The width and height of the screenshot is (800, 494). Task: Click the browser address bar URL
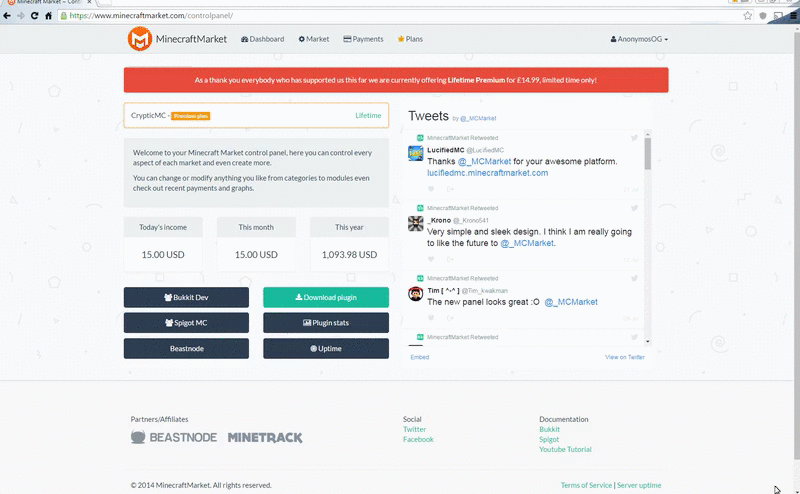tap(152, 16)
